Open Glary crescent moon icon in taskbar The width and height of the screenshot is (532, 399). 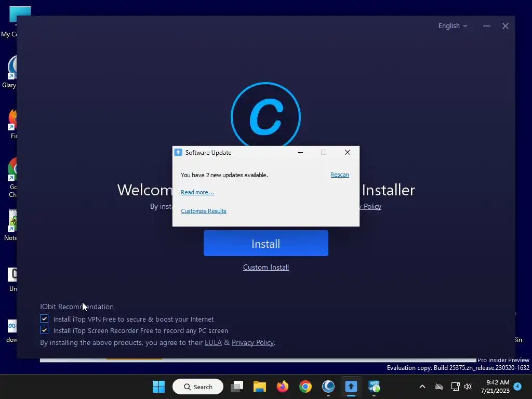pyautogui.click(x=328, y=387)
